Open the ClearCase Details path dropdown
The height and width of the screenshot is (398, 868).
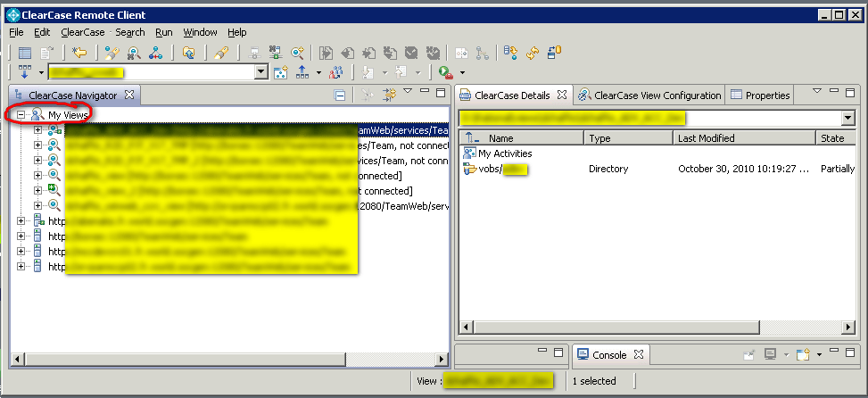coord(848,118)
